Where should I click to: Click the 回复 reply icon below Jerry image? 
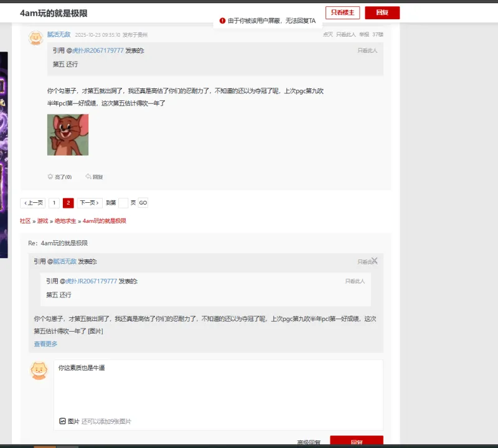click(88, 177)
